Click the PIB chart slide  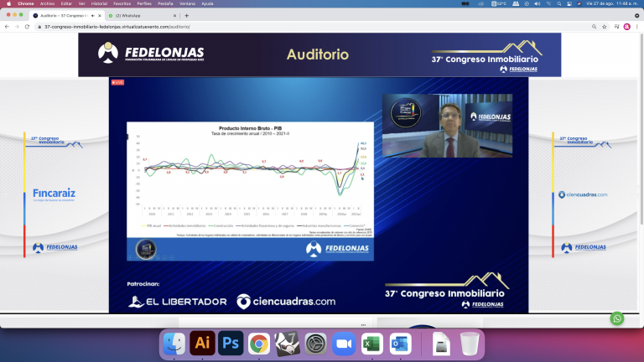pos(250,191)
